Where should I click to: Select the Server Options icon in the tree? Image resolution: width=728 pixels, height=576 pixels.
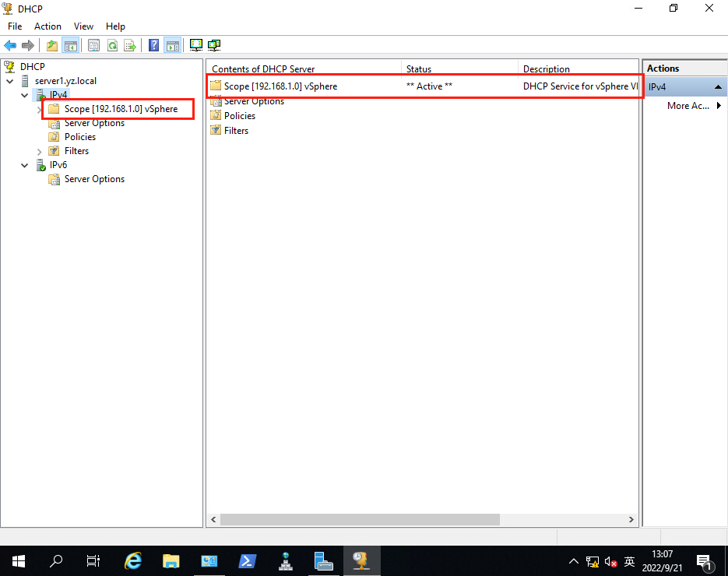[x=55, y=122]
